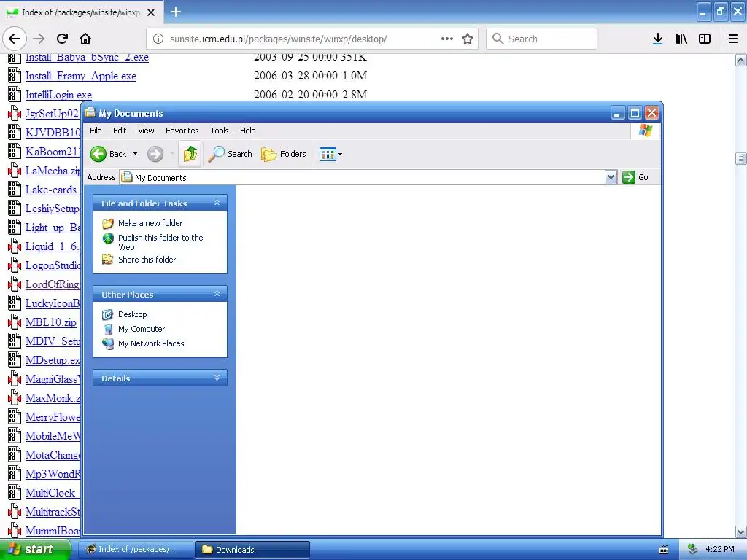Click Back button in My Documents
Image resolution: width=747 pixels, height=560 pixels.
coord(109,154)
